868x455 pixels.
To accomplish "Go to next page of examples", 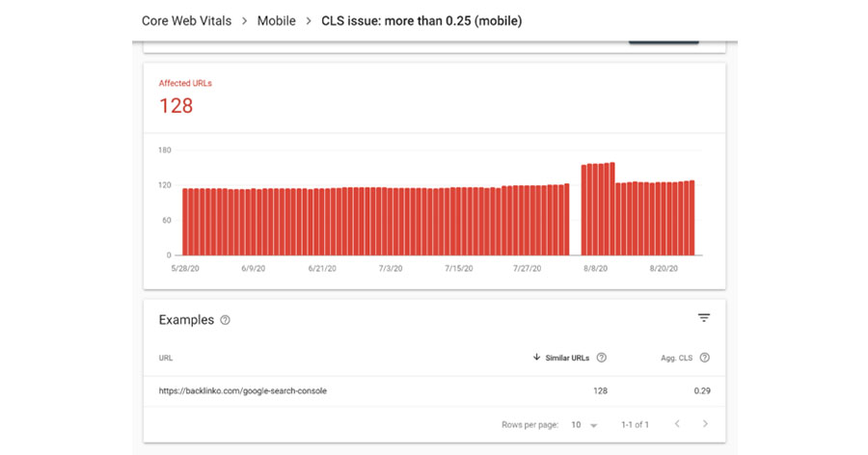I will point(705,424).
